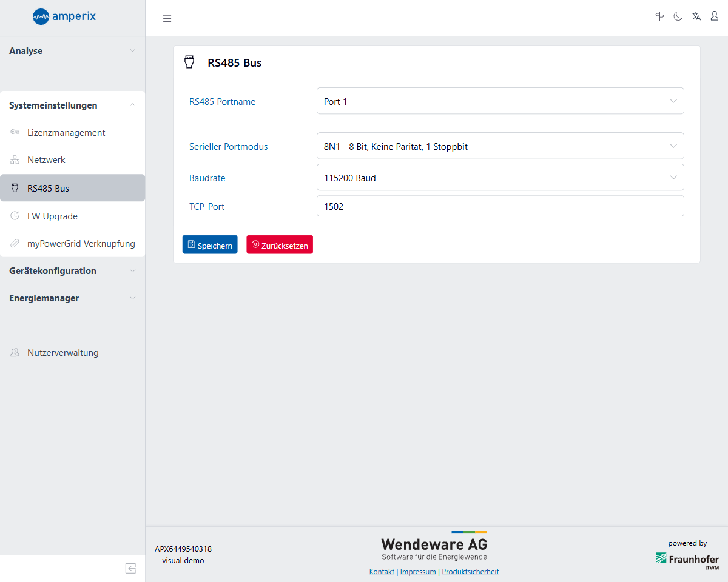Open the RS485 Portname dropdown

coord(500,101)
